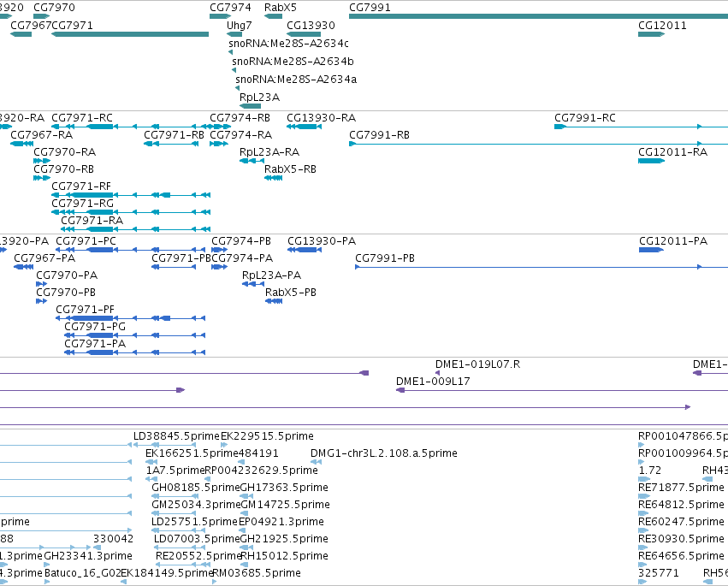The image size is (728, 586).
Task: Select the CG7967-PA protein label
Action: [x=44, y=258]
